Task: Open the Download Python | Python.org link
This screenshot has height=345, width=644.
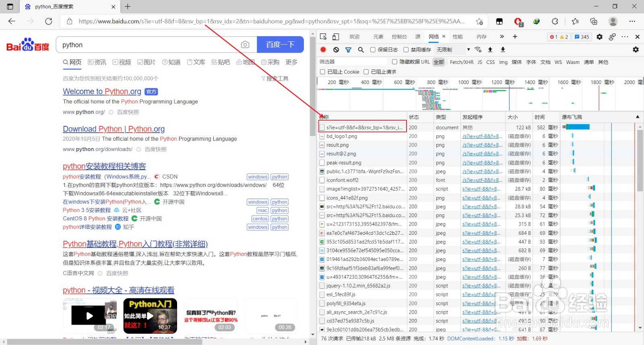Action: tap(114, 129)
